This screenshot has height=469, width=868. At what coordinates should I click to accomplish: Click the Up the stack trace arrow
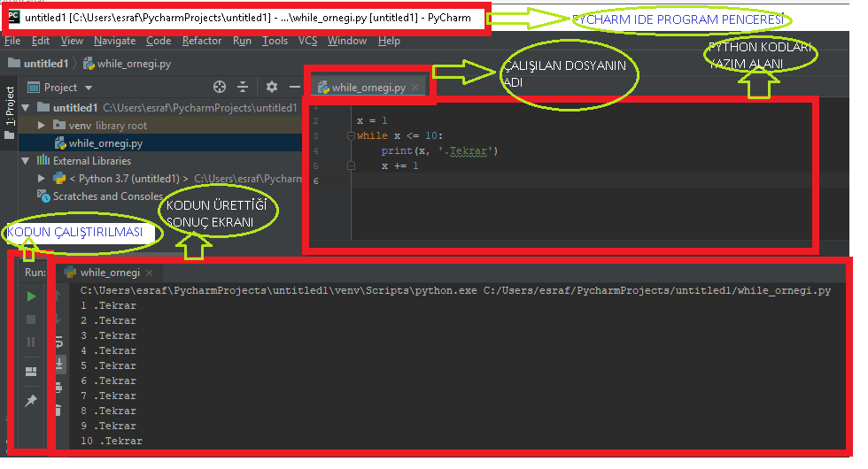pos(58,296)
